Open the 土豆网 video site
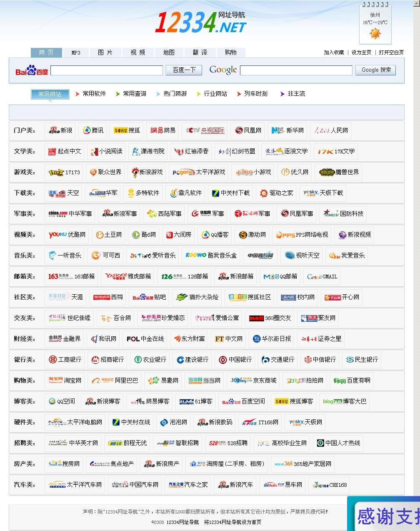Screen dimensions: 420x531 click(109, 235)
